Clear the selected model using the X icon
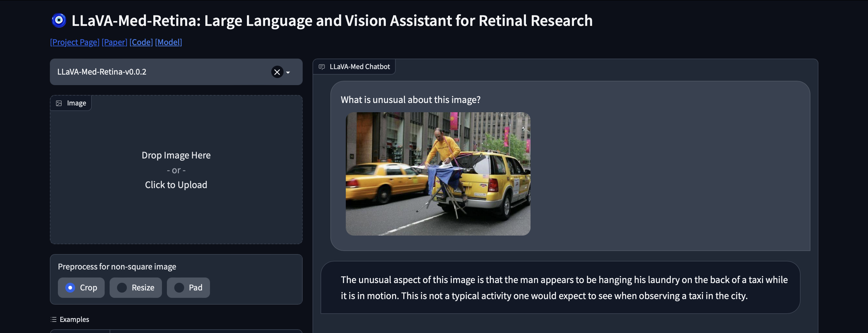This screenshot has width=868, height=333. tap(277, 72)
